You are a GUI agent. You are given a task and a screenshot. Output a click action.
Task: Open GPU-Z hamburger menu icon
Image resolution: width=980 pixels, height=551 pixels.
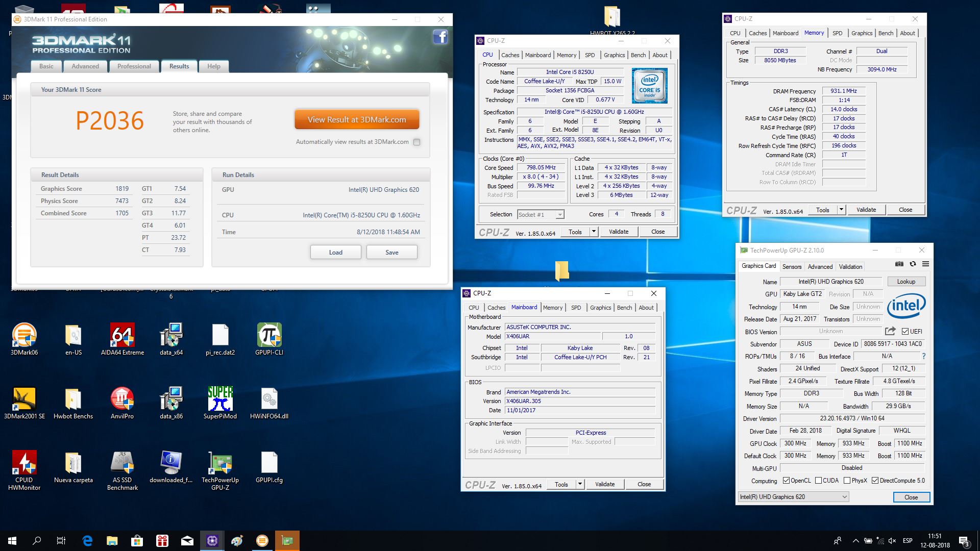(x=925, y=264)
